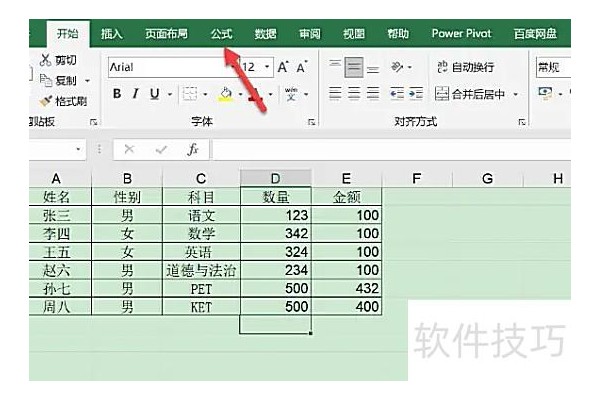Click the accounting currency format icon
600x400 pixels.
[545, 93]
